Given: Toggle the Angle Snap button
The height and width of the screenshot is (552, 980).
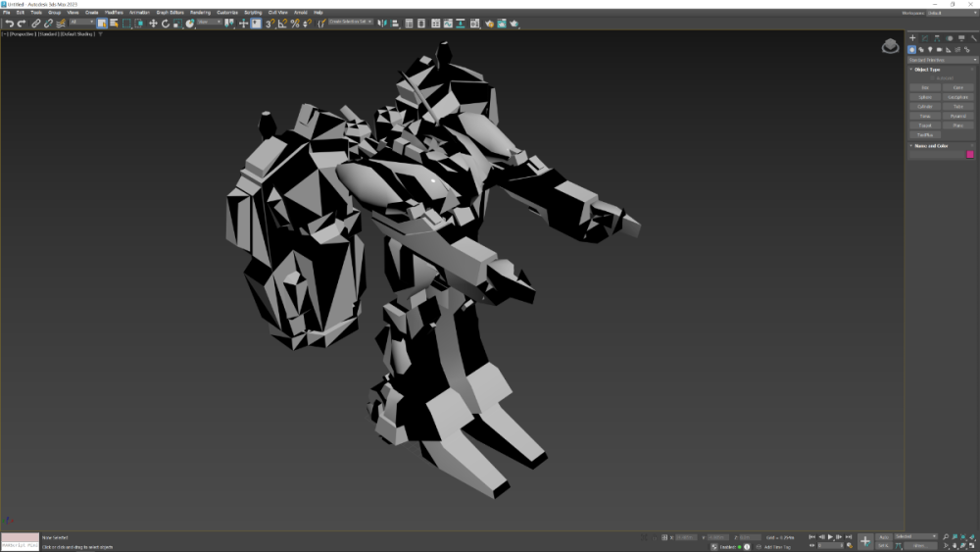Looking at the screenshot, I should [x=282, y=24].
